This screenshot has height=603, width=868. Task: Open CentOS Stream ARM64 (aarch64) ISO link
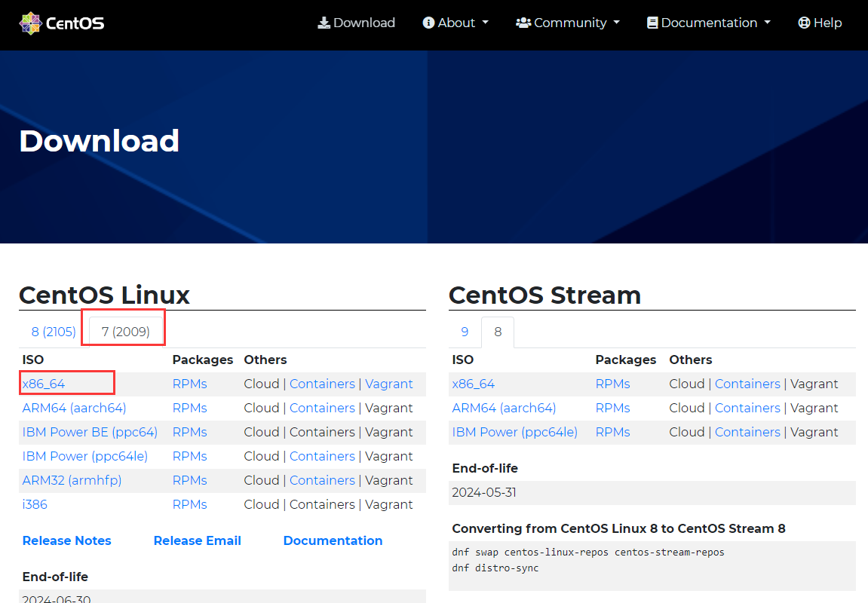pyautogui.click(x=504, y=409)
